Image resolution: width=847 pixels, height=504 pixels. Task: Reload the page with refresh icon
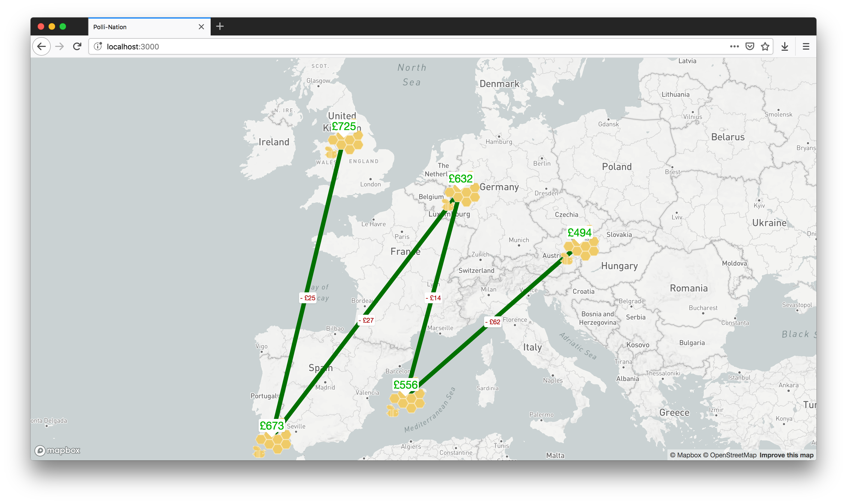pyautogui.click(x=77, y=47)
